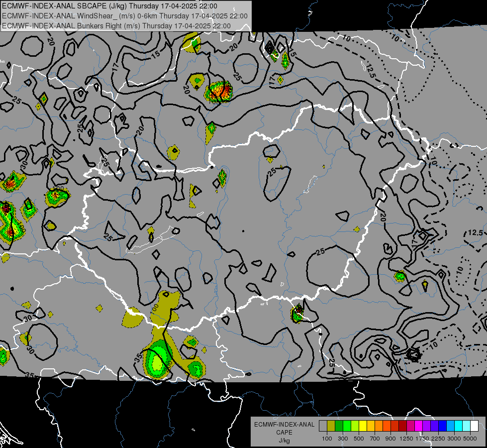Click the 300 value under the legend
The width and height of the screenshot is (487, 448).
[x=343, y=439]
